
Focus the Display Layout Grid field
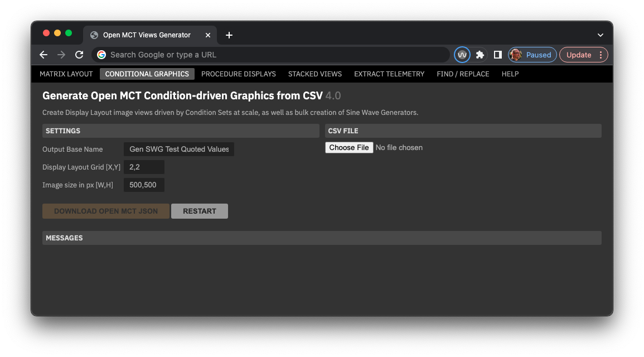tap(144, 167)
